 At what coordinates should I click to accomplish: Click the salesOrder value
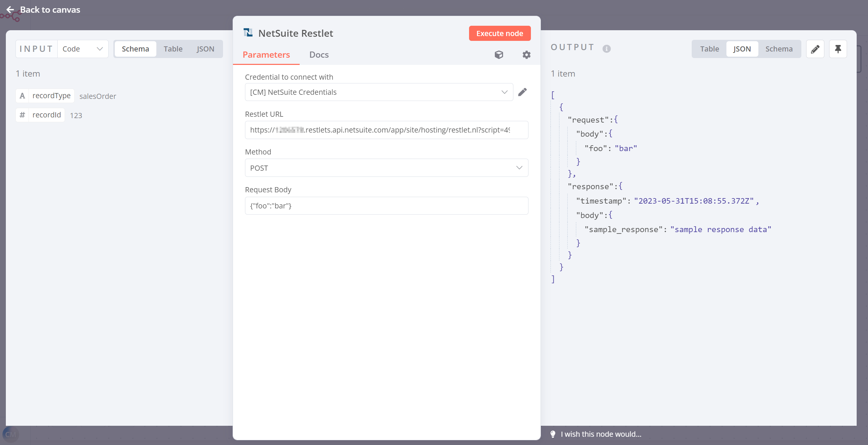(98, 96)
